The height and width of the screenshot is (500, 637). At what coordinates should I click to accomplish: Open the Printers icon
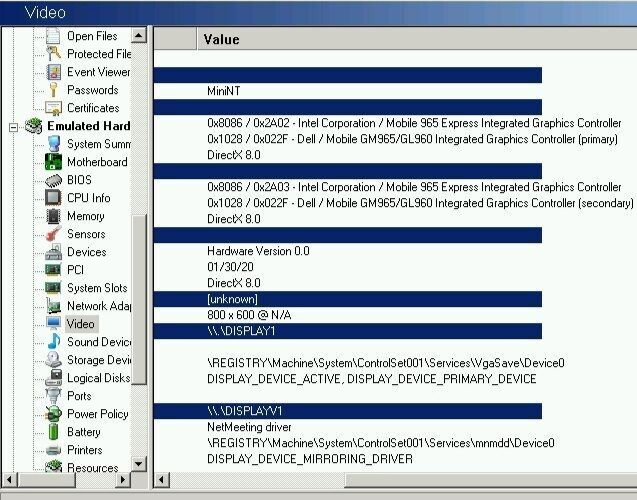click(53, 450)
